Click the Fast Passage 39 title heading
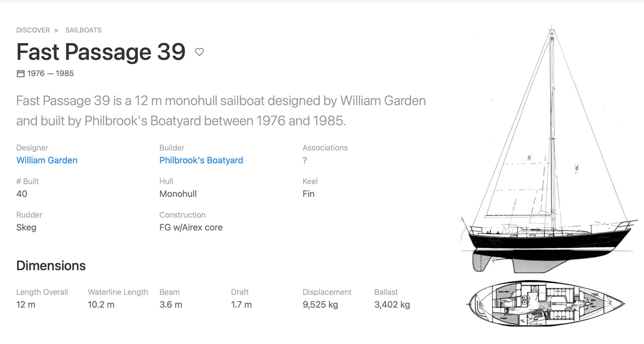644x344 pixels. click(101, 52)
